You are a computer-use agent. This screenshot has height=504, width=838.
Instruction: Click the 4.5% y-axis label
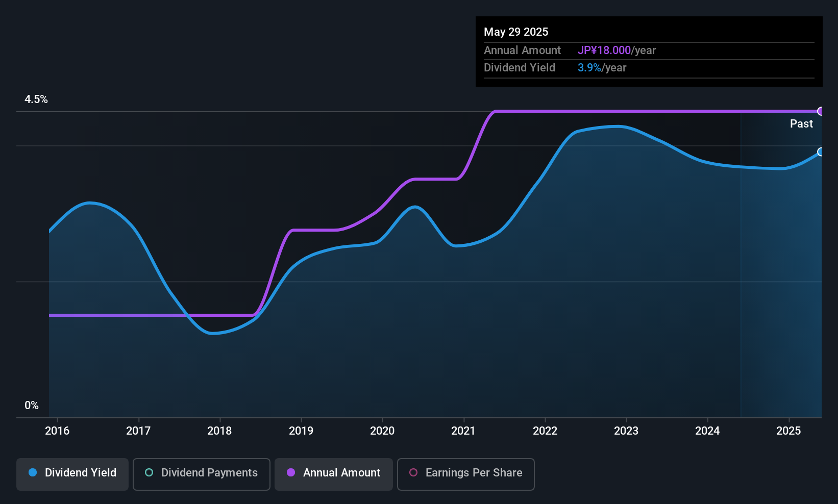[x=36, y=99]
